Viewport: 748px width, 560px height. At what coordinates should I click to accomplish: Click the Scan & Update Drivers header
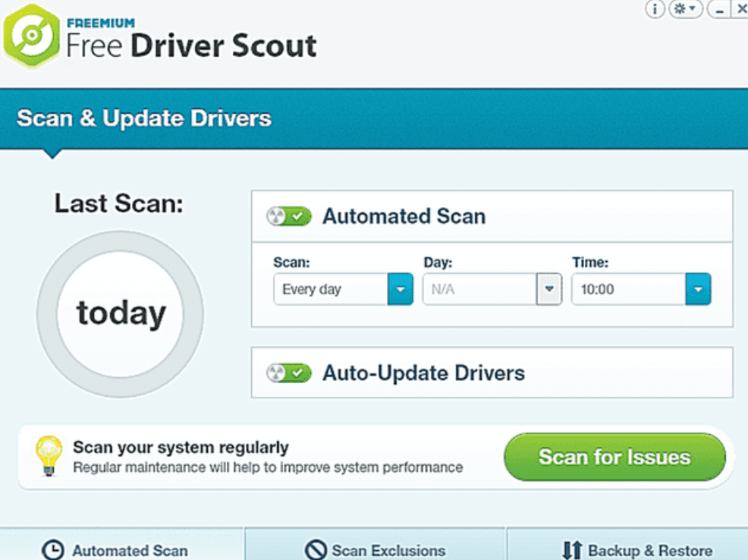pyautogui.click(x=144, y=118)
